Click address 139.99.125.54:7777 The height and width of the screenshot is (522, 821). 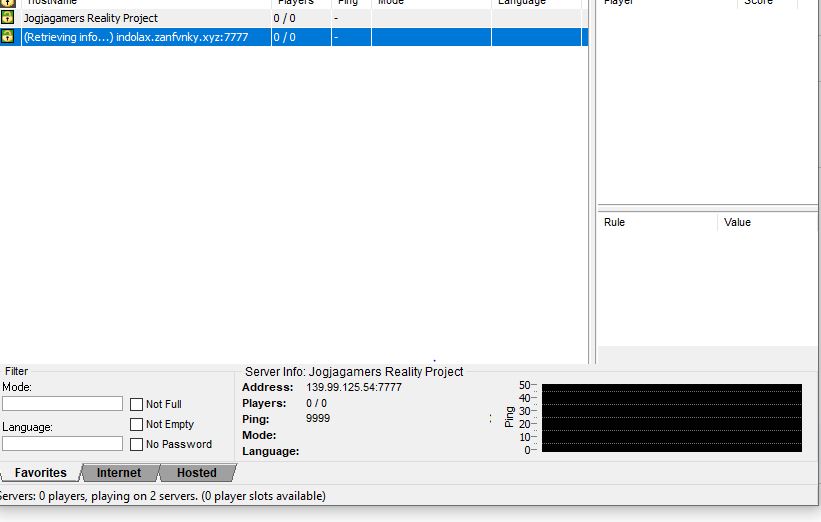(354, 387)
